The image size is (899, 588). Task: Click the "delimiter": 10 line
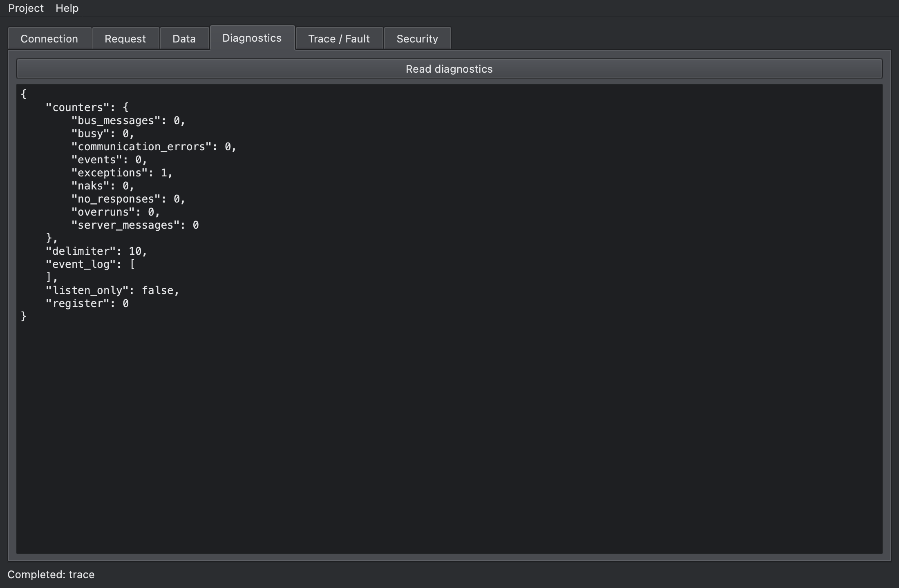click(x=96, y=251)
